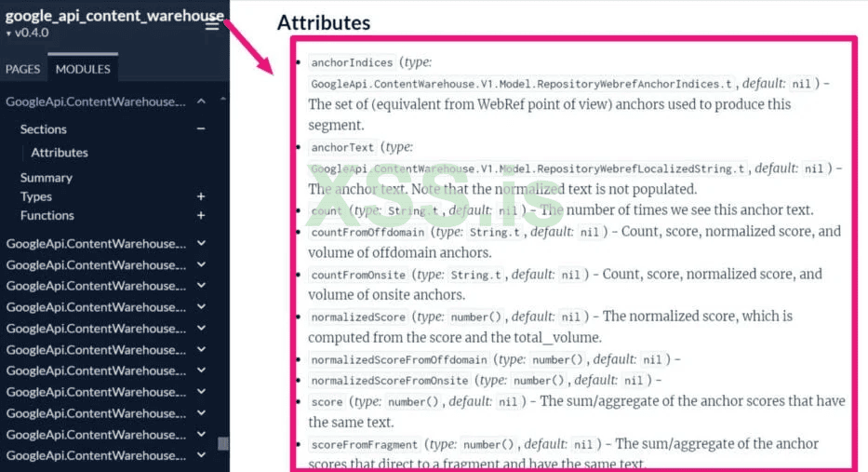Image resolution: width=868 pixels, height=472 pixels.
Task: Collapse the Sections minus icon
Action: click(201, 128)
